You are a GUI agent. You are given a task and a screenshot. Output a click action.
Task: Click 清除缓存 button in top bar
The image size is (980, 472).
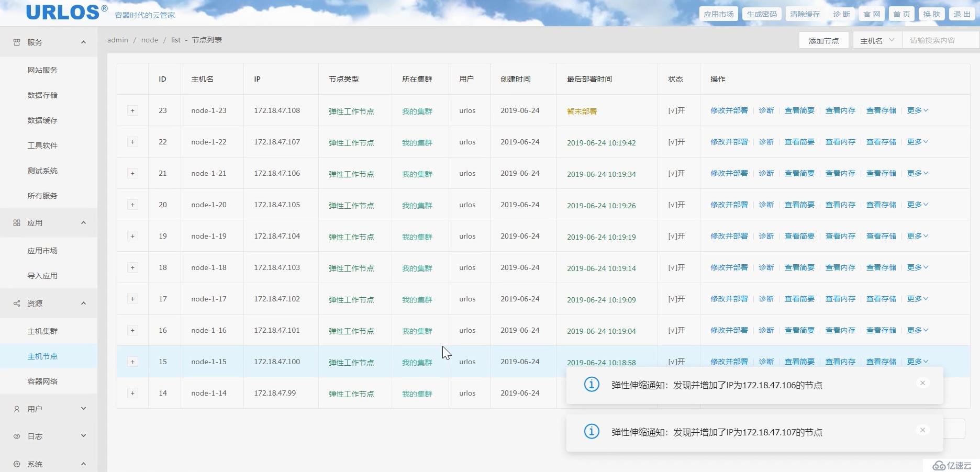(x=805, y=14)
